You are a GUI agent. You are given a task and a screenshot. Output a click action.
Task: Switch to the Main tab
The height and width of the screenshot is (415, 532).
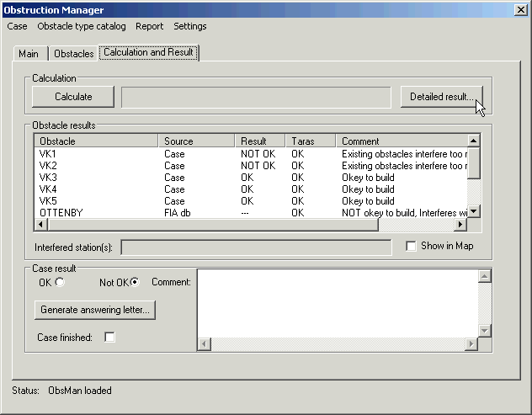tap(29, 54)
